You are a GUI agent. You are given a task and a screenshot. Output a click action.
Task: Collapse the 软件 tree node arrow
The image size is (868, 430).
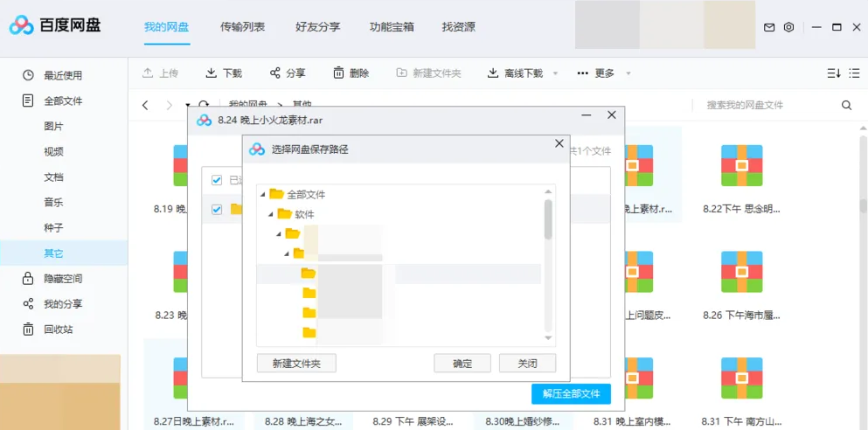pos(271,214)
